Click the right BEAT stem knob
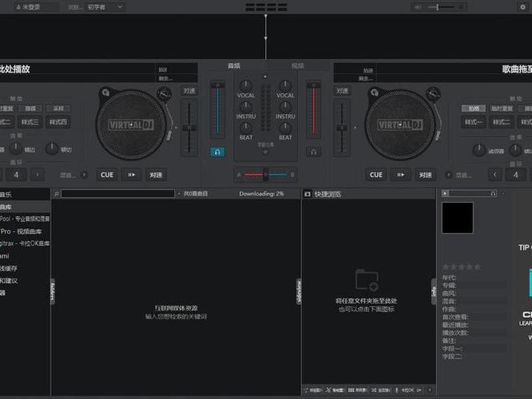The height and width of the screenshot is (399, 532). [x=285, y=128]
